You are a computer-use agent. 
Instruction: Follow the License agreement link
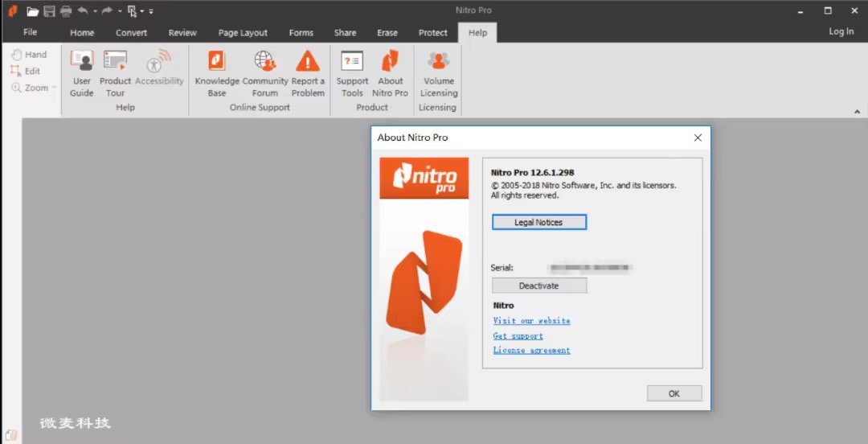point(531,351)
